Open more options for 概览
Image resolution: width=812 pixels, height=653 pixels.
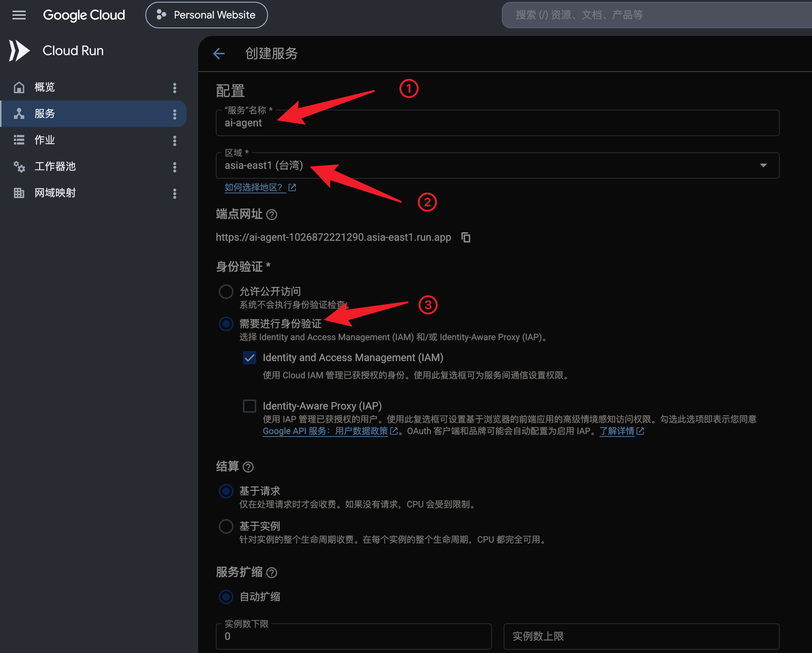pos(174,88)
